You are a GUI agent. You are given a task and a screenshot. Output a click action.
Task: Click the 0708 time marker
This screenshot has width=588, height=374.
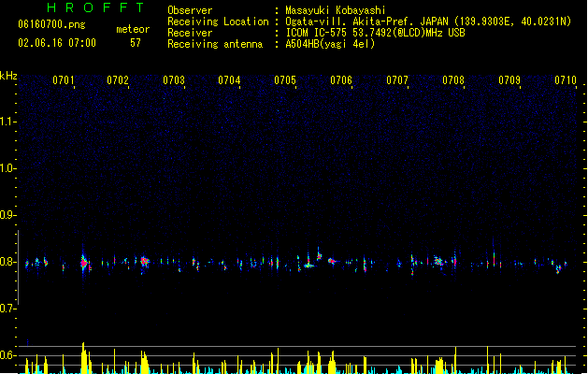pos(453,80)
